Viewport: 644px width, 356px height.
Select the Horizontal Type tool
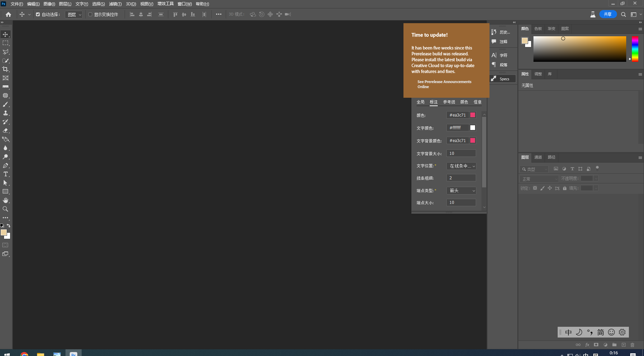coord(5,174)
